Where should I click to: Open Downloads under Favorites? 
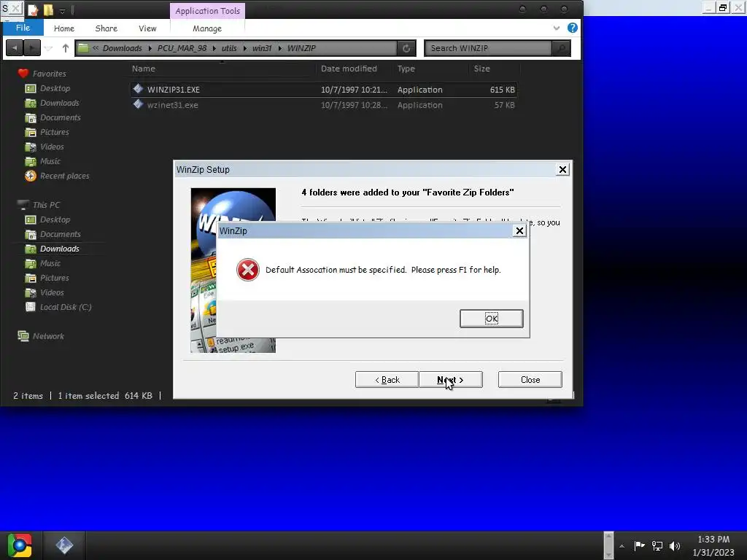[60, 103]
